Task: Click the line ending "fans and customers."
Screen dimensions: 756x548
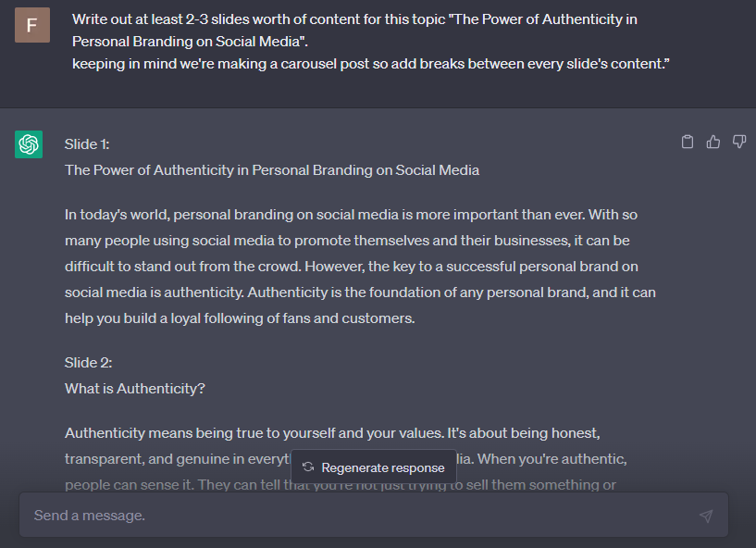Action: click(240, 318)
